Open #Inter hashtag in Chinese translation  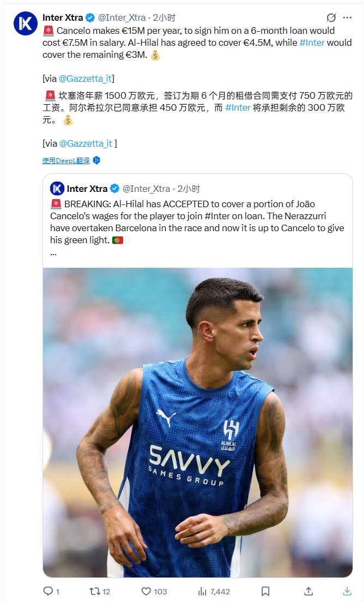[238, 107]
